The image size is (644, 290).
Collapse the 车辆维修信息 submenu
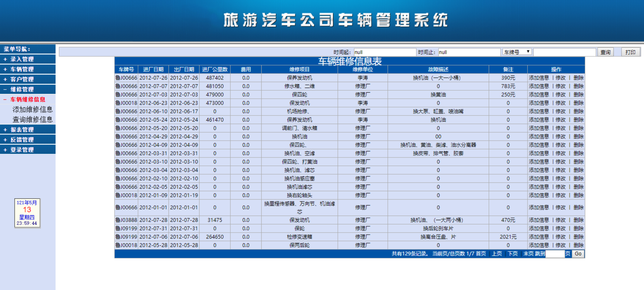(28, 99)
